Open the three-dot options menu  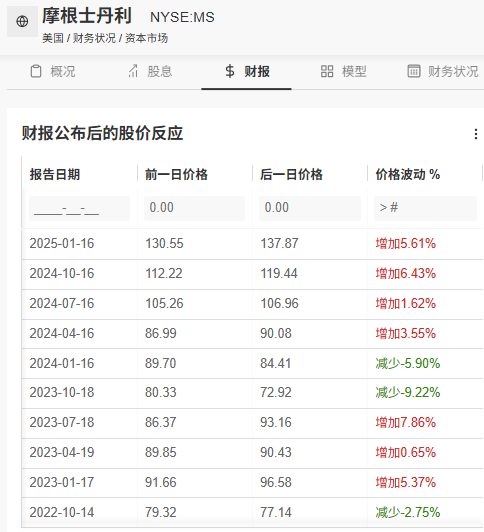point(476,134)
